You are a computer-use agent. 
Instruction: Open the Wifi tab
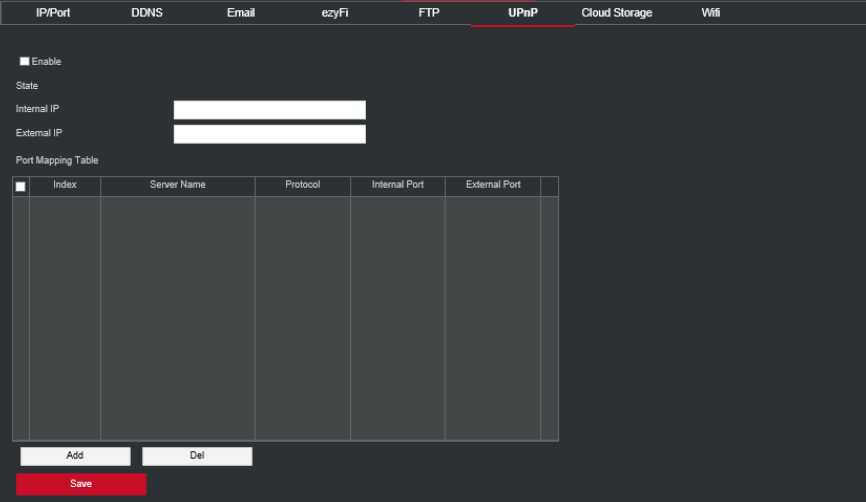click(711, 13)
